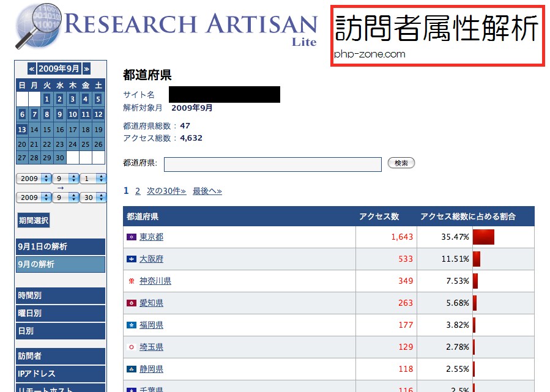Screen dimensions: 550x392
Task: Open the end month 9 dropdown
Action: (x=65, y=198)
